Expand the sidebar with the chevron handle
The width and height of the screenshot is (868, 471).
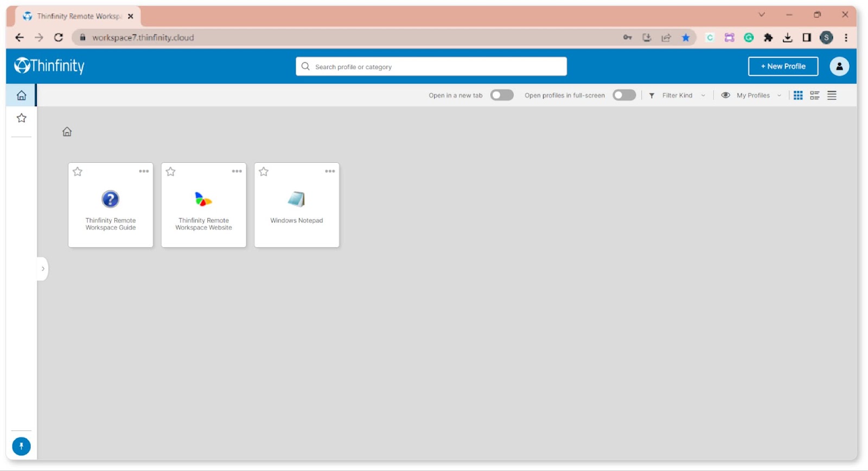click(43, 269)
